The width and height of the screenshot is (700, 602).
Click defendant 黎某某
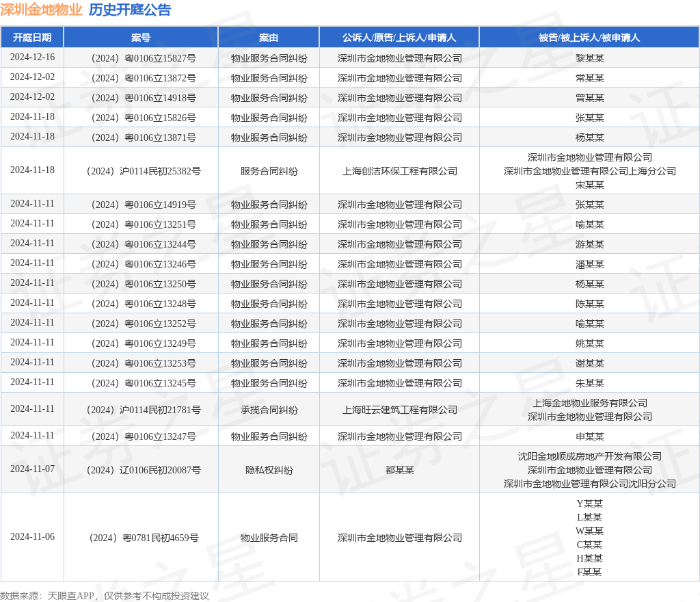pos(590,58)
